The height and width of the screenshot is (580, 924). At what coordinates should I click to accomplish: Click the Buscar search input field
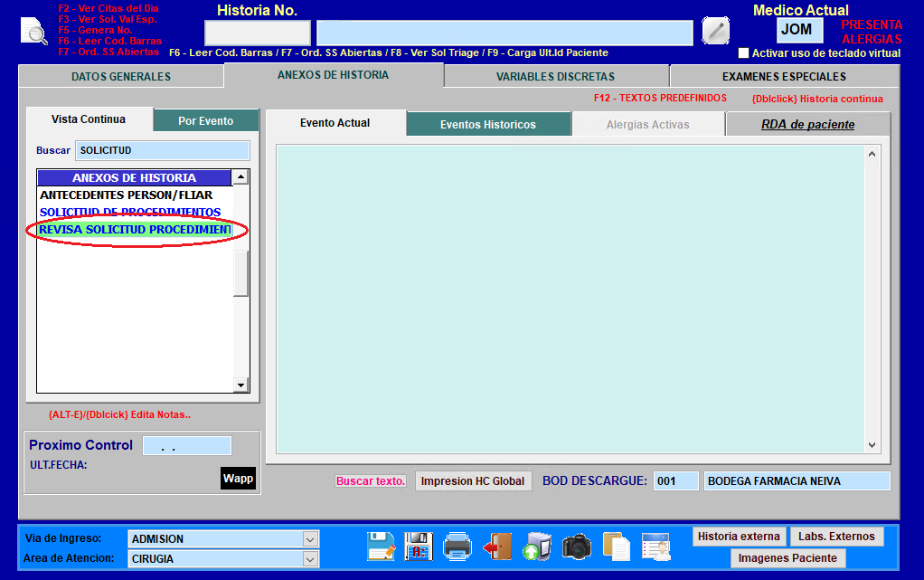[x=163, y=150]
